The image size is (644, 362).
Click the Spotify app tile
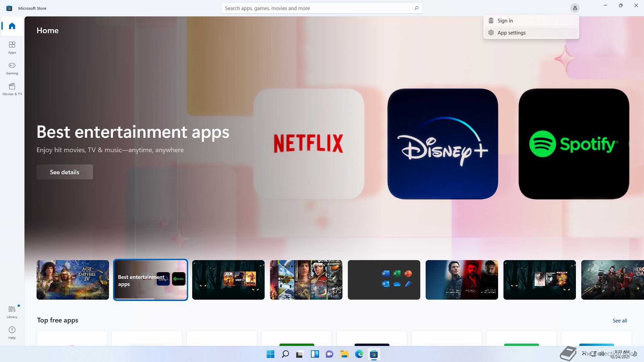pyautogui.click(x=574, y=144)
